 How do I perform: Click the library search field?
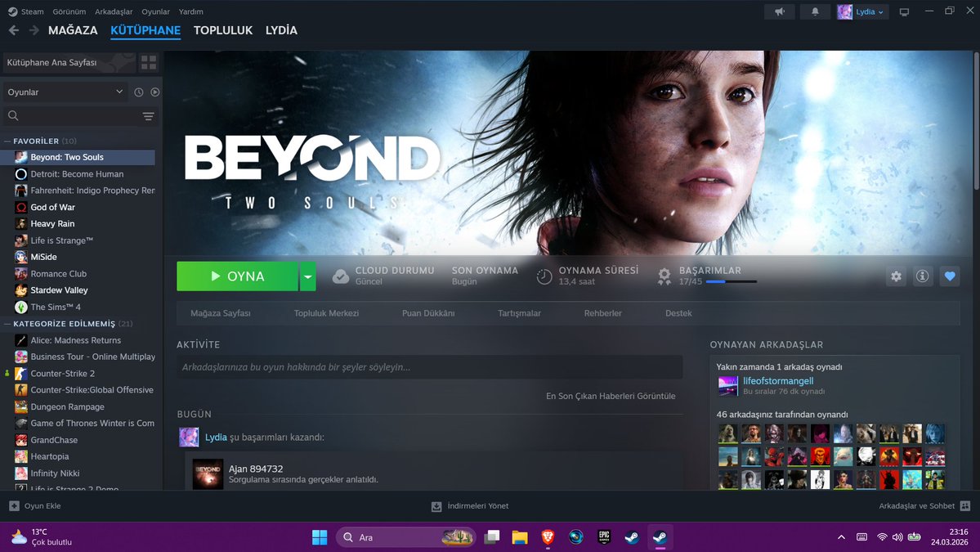point(71,115)
